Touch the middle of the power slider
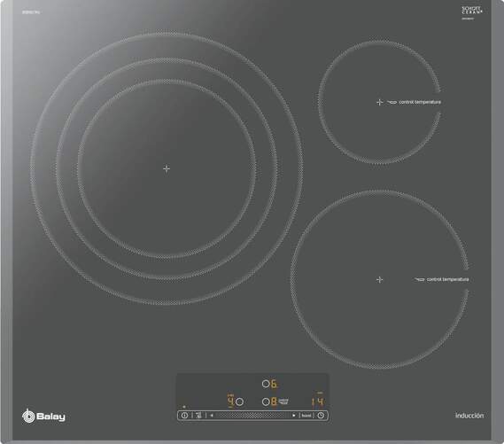The width and height of the screenshot is (504, 444). pos(252,416)
